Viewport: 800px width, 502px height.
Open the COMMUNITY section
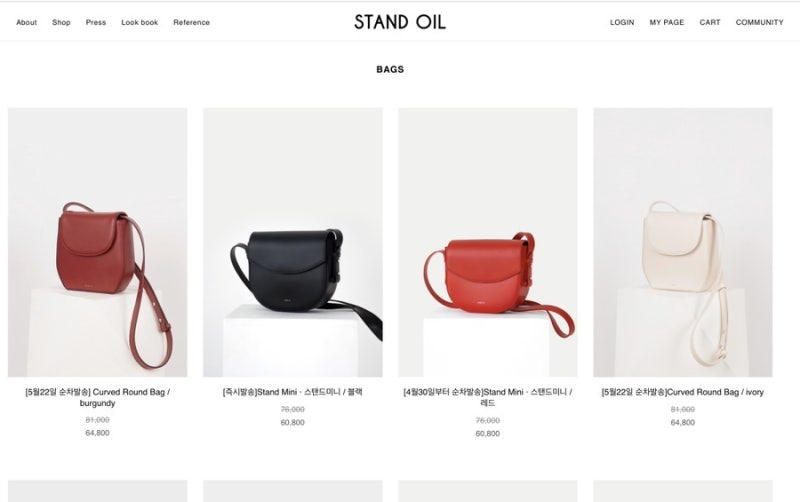click(x=759, y=22)
